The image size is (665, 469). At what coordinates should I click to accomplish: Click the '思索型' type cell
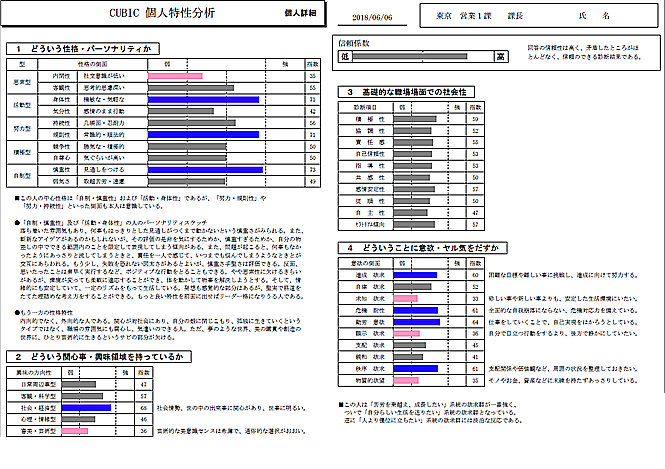(22, 82)
